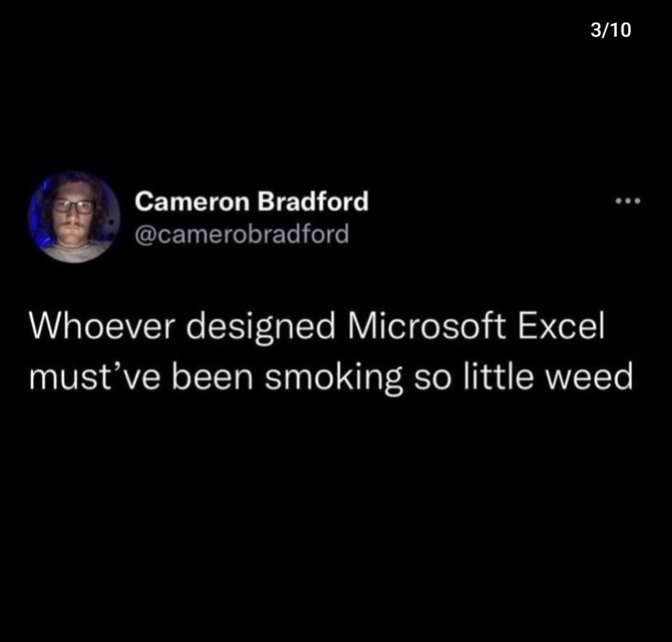This screenshot has width=672, height=642.
Task: Click the word must've in the tweet
Action: (x=95, y=376)
